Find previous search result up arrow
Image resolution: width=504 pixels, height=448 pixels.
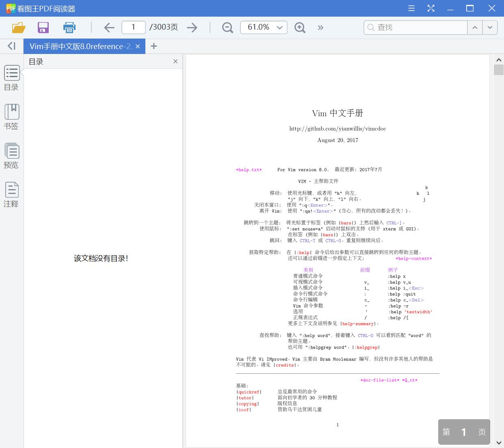pos(475,28)
